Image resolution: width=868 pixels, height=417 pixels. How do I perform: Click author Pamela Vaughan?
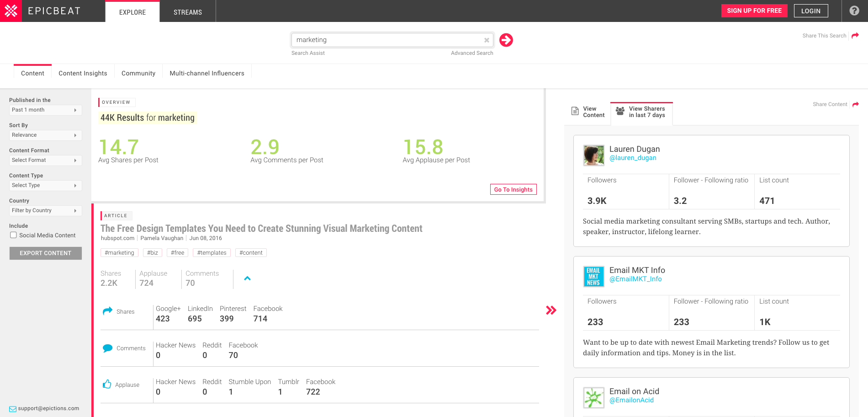[x=162, y=238]
